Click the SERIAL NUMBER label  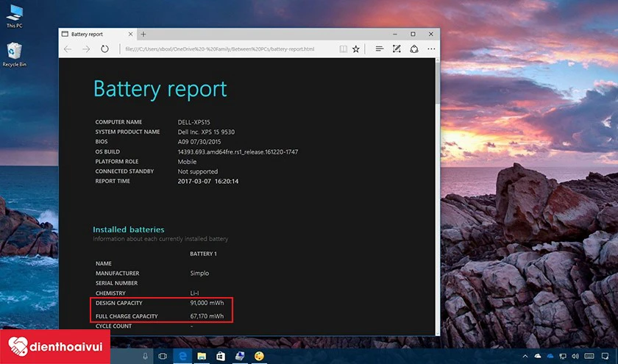(x=117, y=283)
